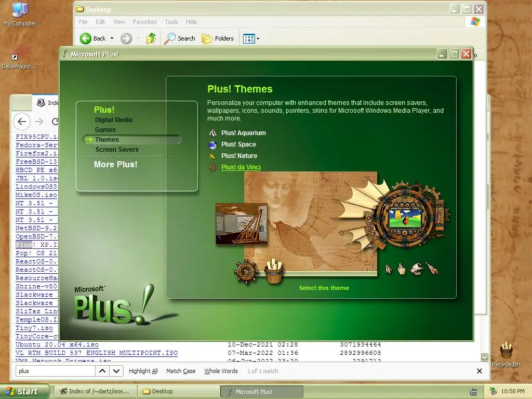Click browser back arrow button
Screen dimensions: 532x399
pyautogui.click(x=22, y=122)
